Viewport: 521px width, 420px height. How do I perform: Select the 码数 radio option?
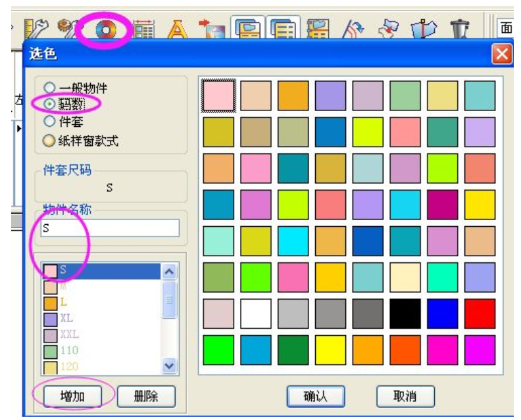click(49, 104)
